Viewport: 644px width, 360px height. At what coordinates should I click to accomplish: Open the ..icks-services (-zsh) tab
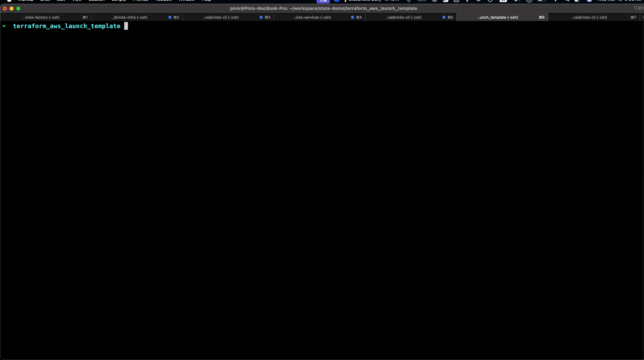(x=312, y=17)
